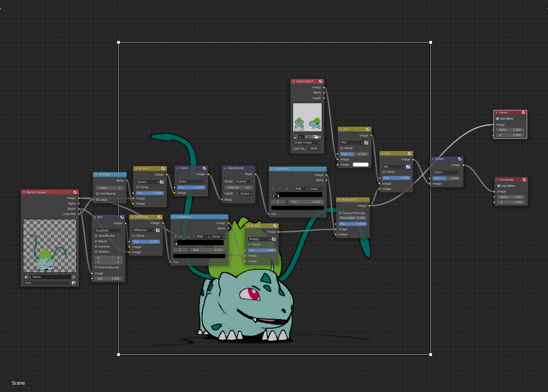Click render icon beside Fore layer
The image size is (548, 392).
(x=74, y=283)
